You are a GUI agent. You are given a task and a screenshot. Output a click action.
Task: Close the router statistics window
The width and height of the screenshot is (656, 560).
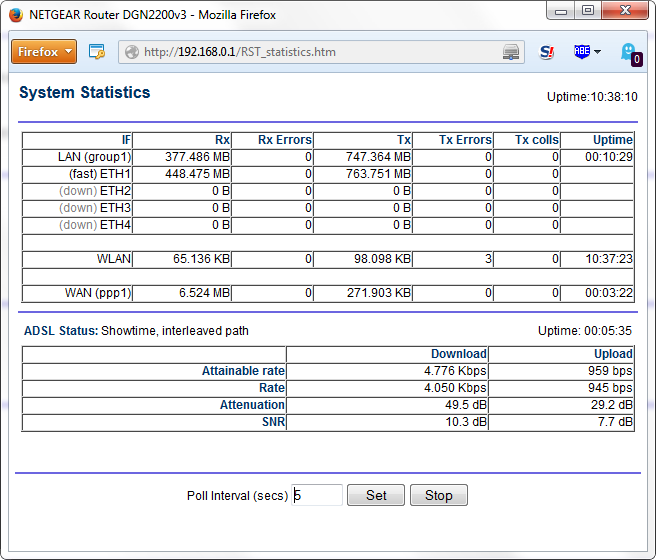[x=624, y=11]
